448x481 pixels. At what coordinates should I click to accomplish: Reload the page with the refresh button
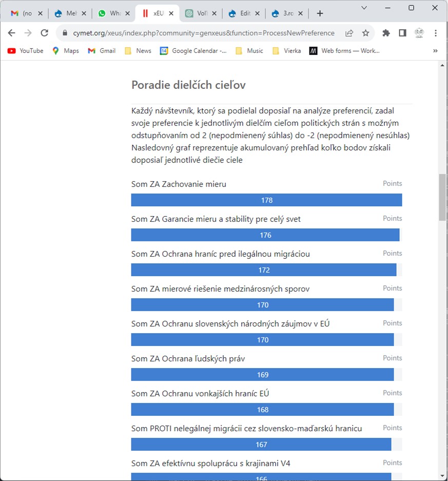44,32
